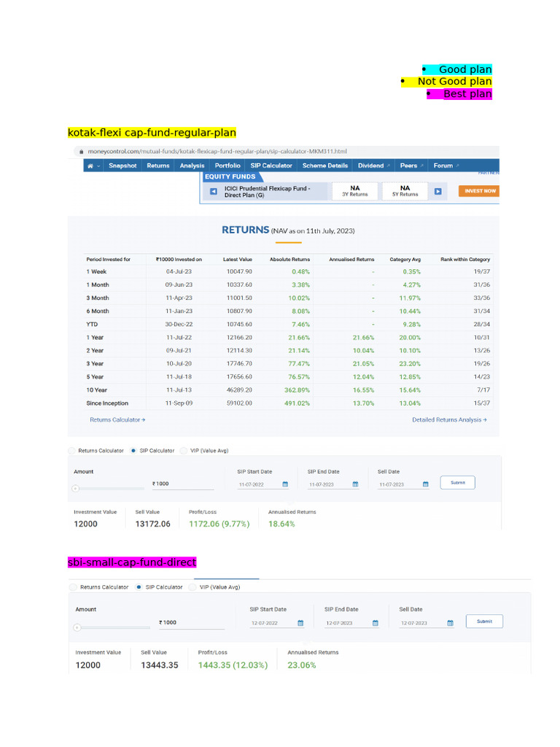The image size is (560, 747).
Task: Open the Dividend external link tab
Action: tap(374, 166)
